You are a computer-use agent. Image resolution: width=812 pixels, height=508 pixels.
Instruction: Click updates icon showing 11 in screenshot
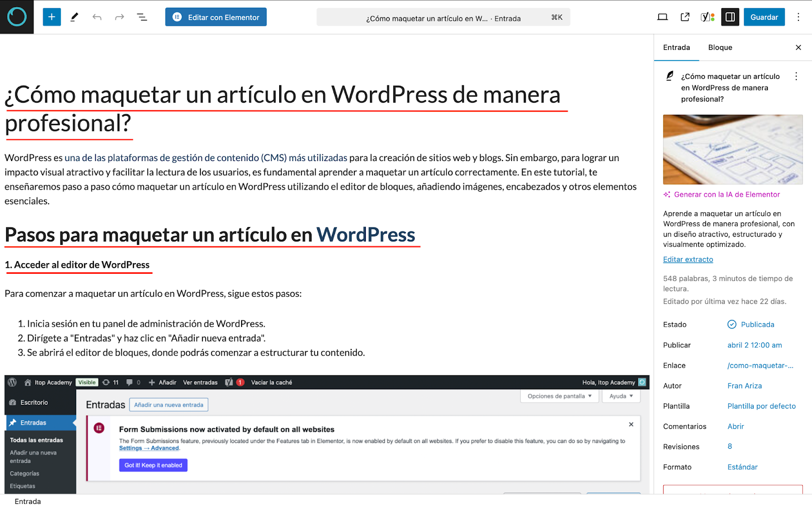tap(110, 383)
